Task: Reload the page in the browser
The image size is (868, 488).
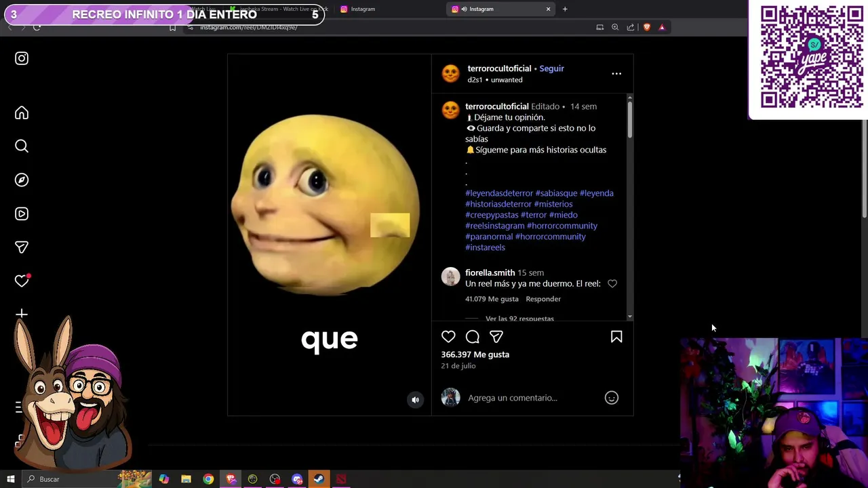Action: [37, 27]
